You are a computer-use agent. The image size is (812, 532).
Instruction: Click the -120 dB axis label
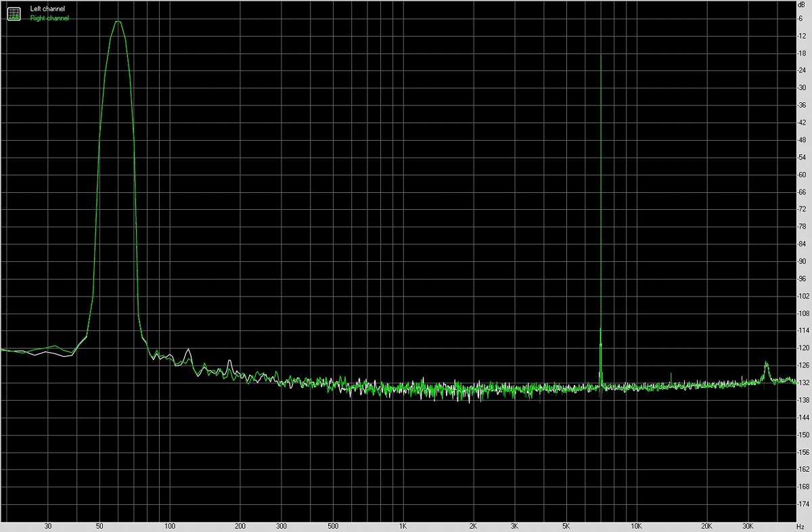click(x=803, y=348)
